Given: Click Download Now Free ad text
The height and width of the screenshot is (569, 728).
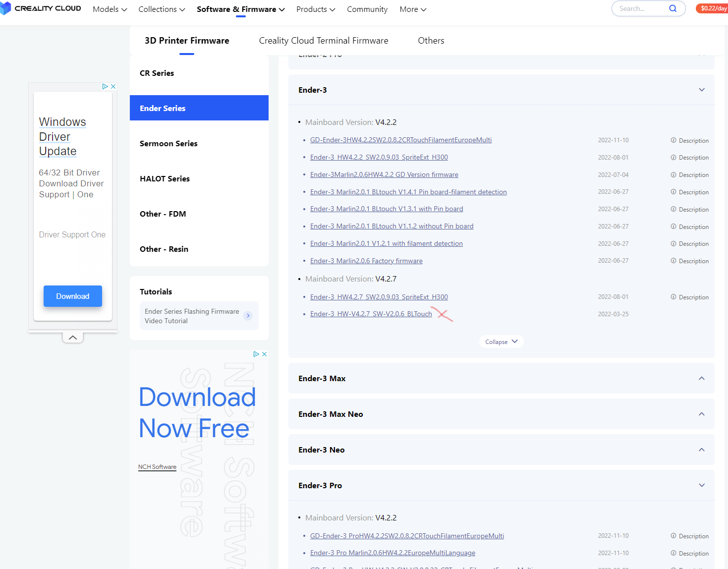Looking at the screenshot, I should pyautogui.click(x=197, y=412).
